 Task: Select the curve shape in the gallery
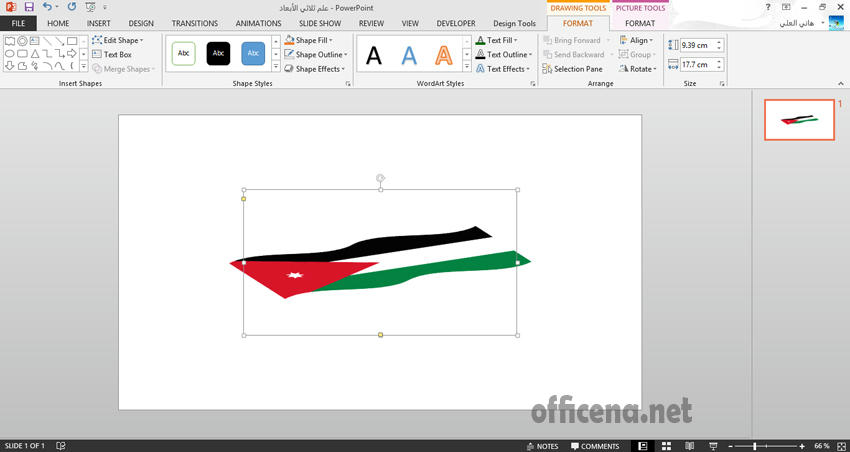point(60,66)
